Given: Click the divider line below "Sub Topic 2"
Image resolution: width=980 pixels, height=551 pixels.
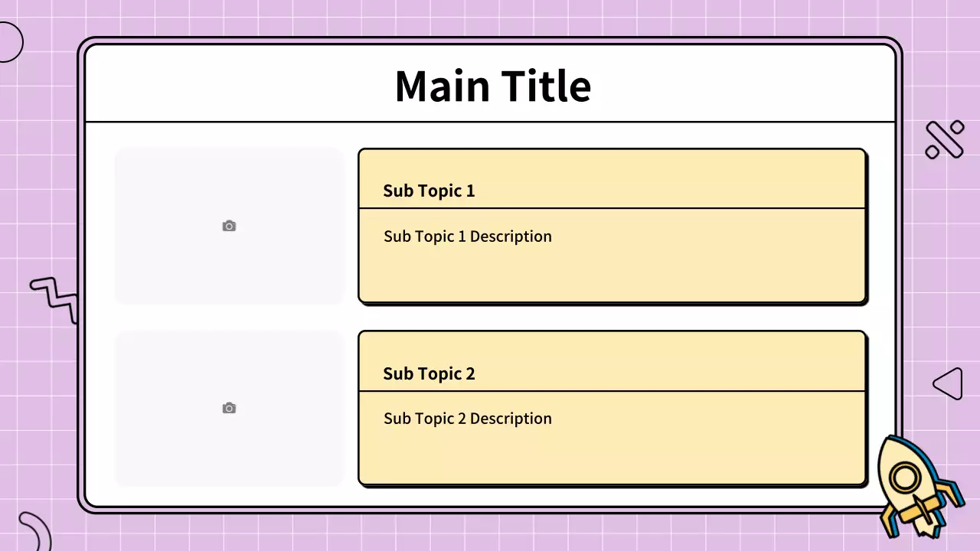Looking at the screenshot, I should point(612,391).
